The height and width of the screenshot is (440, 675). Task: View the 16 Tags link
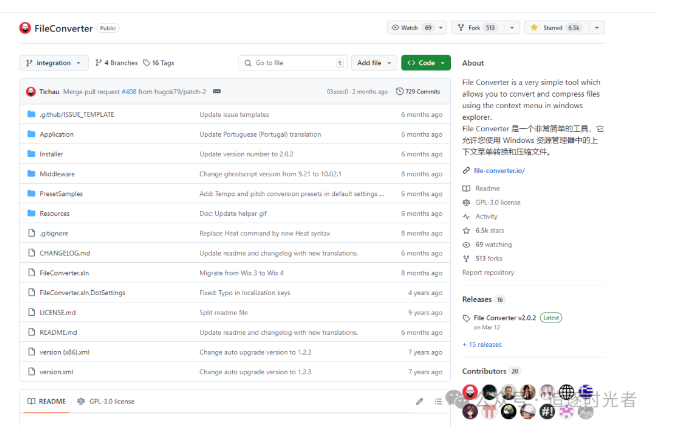[x=159, y=63]
